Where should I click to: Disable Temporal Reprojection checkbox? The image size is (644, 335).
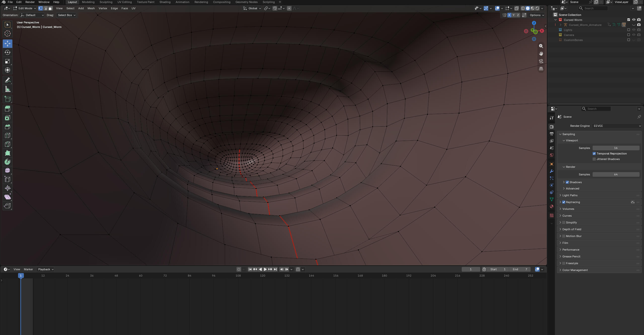pyautogui.click(x=594, y=154)
